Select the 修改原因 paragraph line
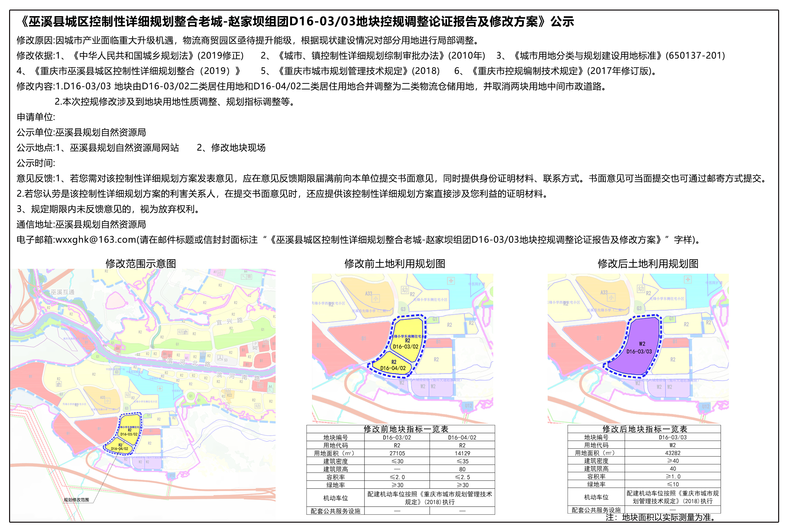Viewport: 788px width, 532px height. pos(248,40)
